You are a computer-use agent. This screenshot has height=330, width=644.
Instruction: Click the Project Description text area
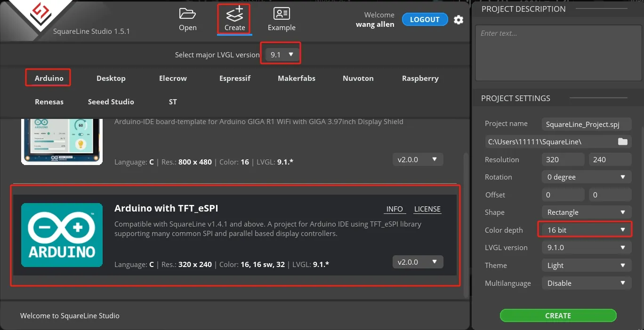pyautogui.click(x=558, y=53)
